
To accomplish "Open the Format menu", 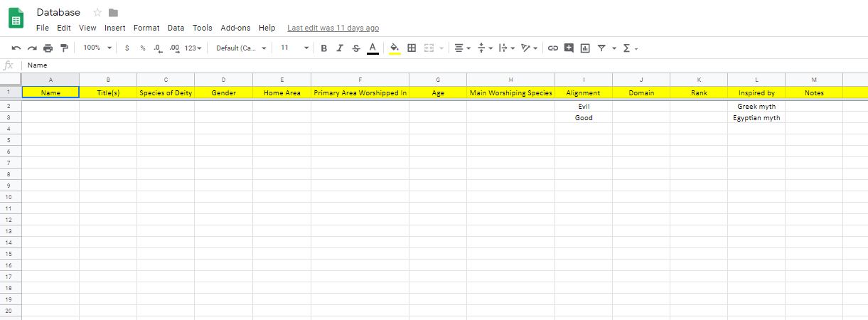I will 146,28.
